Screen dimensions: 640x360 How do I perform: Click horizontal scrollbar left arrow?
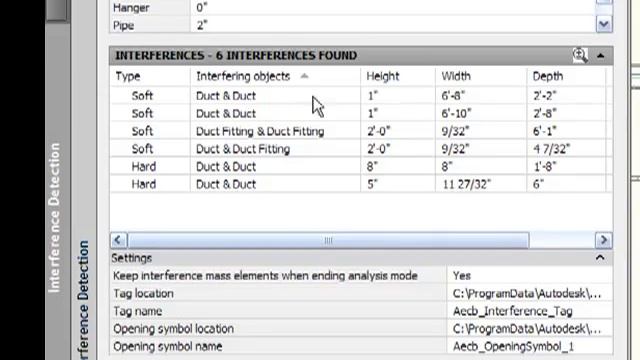coord(118,240)
